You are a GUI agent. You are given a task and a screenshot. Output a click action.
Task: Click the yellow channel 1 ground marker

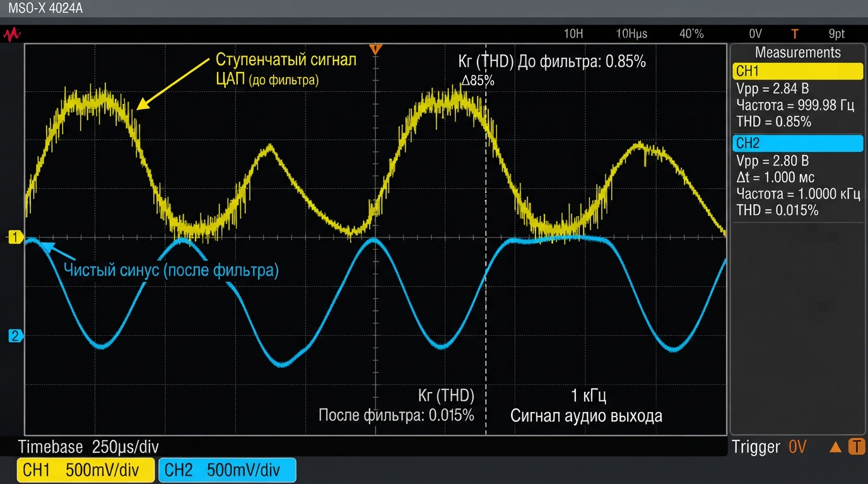click(x=15, y=238)
